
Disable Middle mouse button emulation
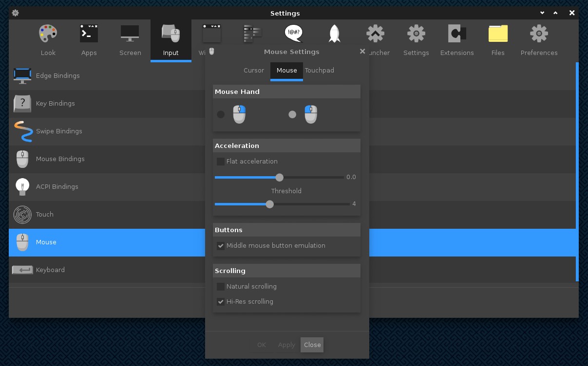221,246
